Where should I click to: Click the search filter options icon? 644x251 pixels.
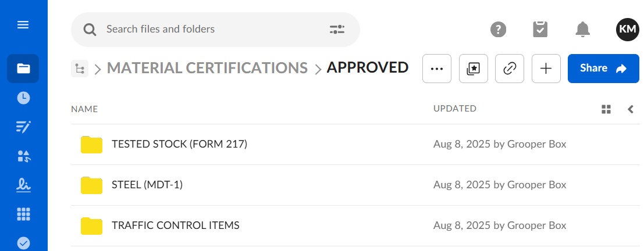point(337,30)
